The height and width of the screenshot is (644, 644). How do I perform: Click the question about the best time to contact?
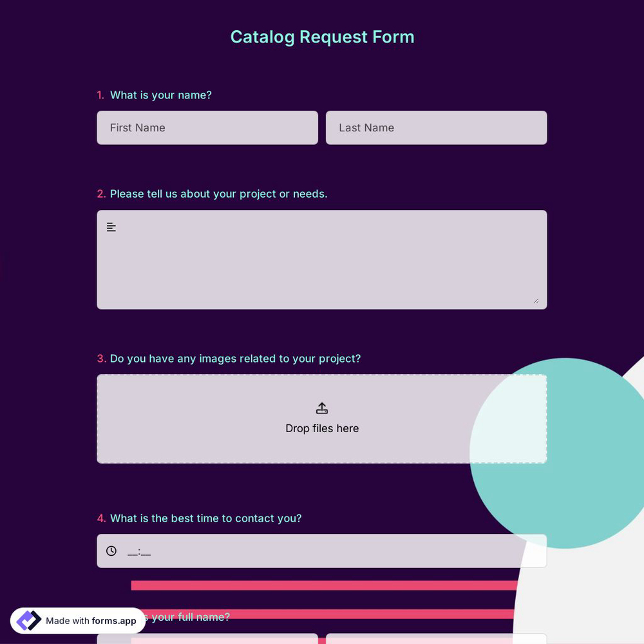click(206, 518)
